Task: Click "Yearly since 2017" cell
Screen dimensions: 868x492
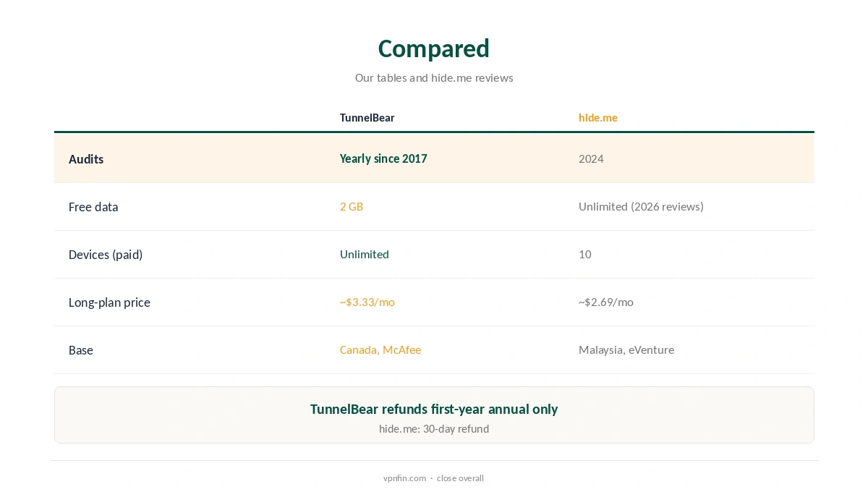Action: [383, 158]
